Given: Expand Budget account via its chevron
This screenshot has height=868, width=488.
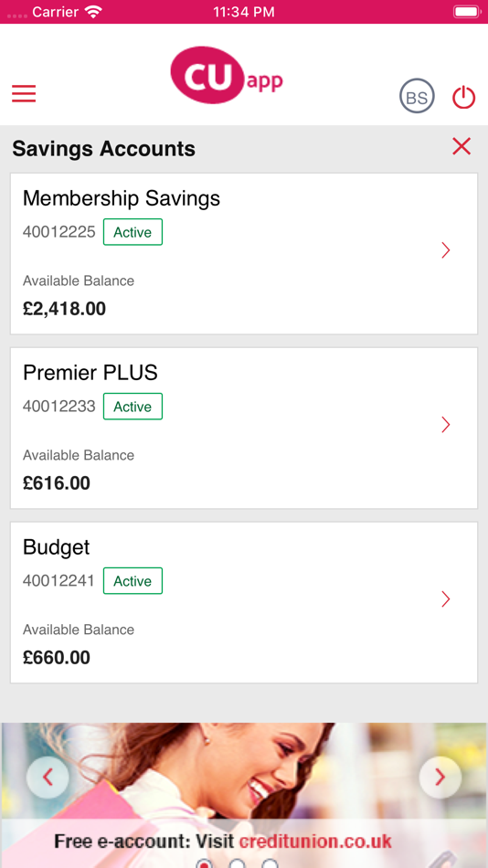Looking at the screenshot, I should click(x=445, y=599).
